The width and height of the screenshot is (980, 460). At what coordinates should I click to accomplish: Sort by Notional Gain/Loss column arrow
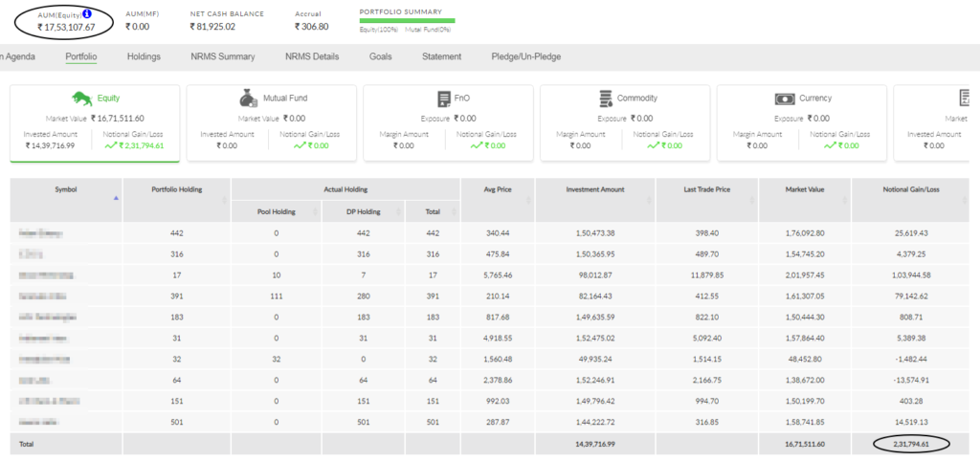(963, 200)
